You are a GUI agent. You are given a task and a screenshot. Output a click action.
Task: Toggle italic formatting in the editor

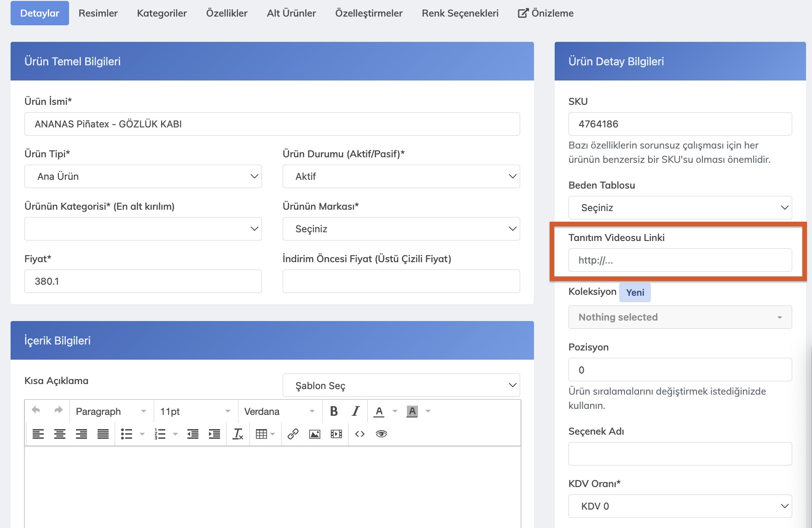click(355, 411)
